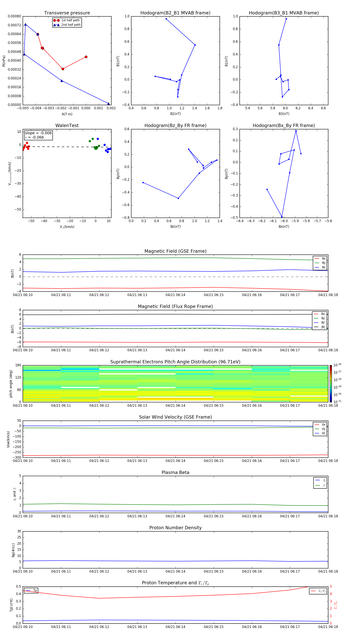The height and width of the screenshot is (644, 351).
Task: Click the red rotated 'Te/Tp' right-axis label
Action: click(x=336, y=605)
